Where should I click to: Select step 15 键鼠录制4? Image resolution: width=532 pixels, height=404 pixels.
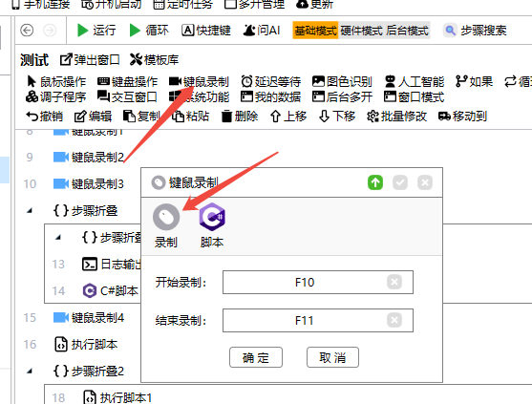(x=89, y=318)
